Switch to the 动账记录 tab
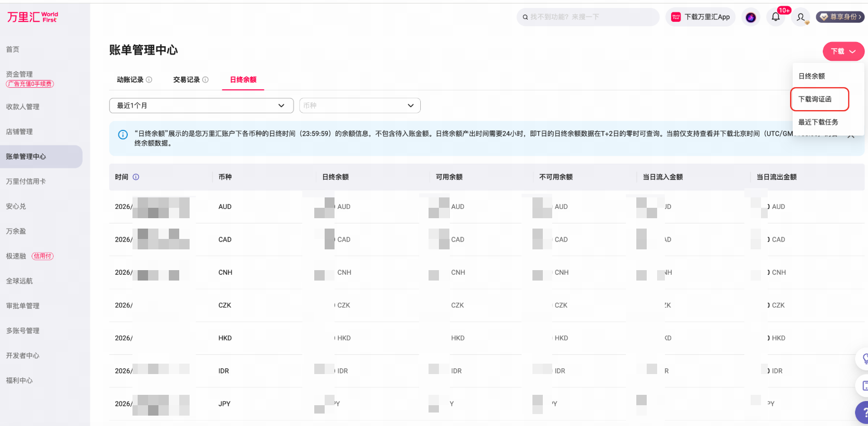This screenshot has width=868, height=426. (130, 79)
